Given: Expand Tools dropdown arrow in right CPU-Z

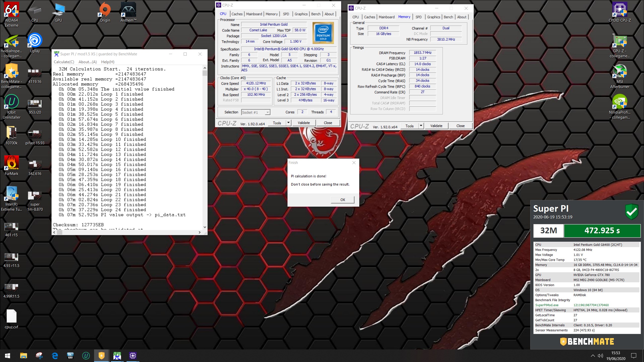Looking at the screenshot, I should pyautogui.click(x=421, y=126).
